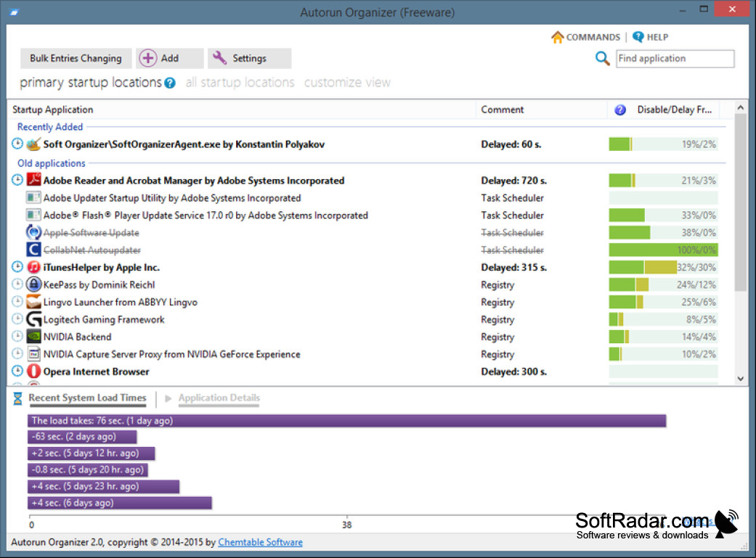Toggle delay clock for Opera Internet Browser
The image size is (756, 558).
(x=17, y=371)
